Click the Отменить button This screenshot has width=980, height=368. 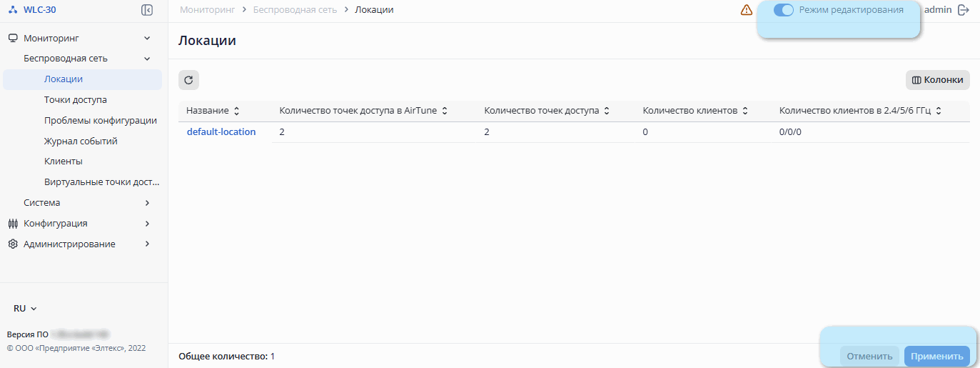pos(869,357)
